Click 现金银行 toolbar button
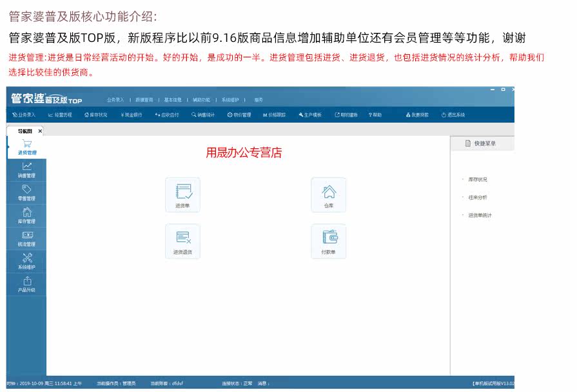The height and width of the screenshot is (392, 577). coord(132,115)
